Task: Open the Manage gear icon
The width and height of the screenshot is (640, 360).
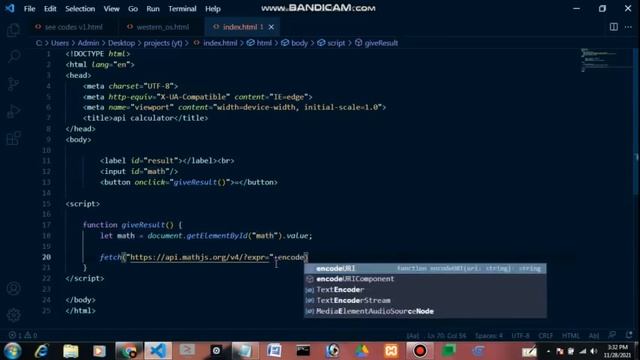Action: click(13, 315)
